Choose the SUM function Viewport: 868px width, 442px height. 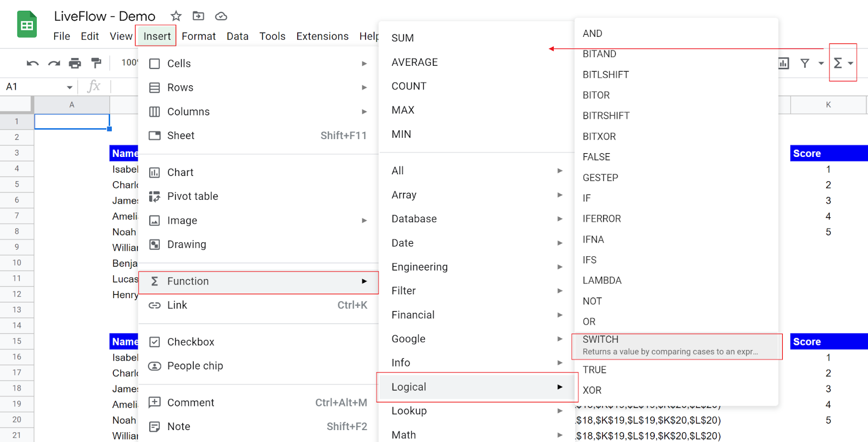click(476, 38)
